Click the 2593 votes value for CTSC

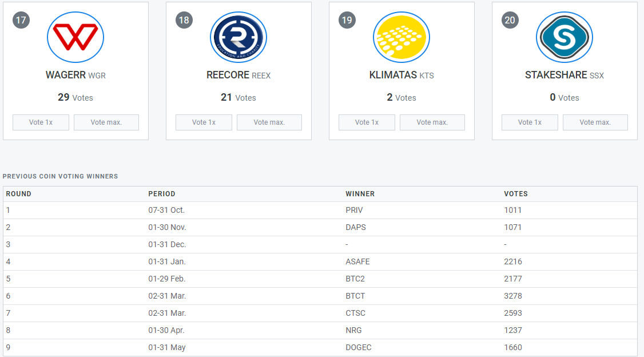point(513,314)
